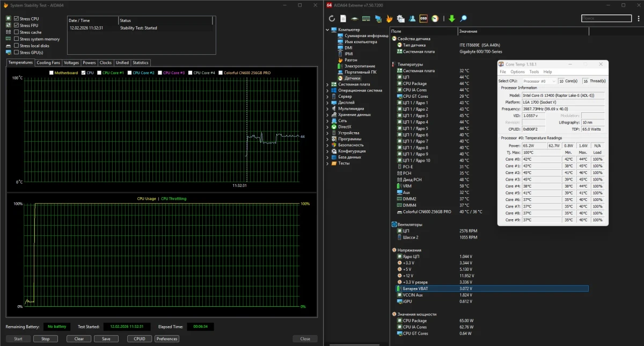This screenshot has width=644, height=346.
Task: Check the Motherboard graph legend box
Action: [52, 73]
